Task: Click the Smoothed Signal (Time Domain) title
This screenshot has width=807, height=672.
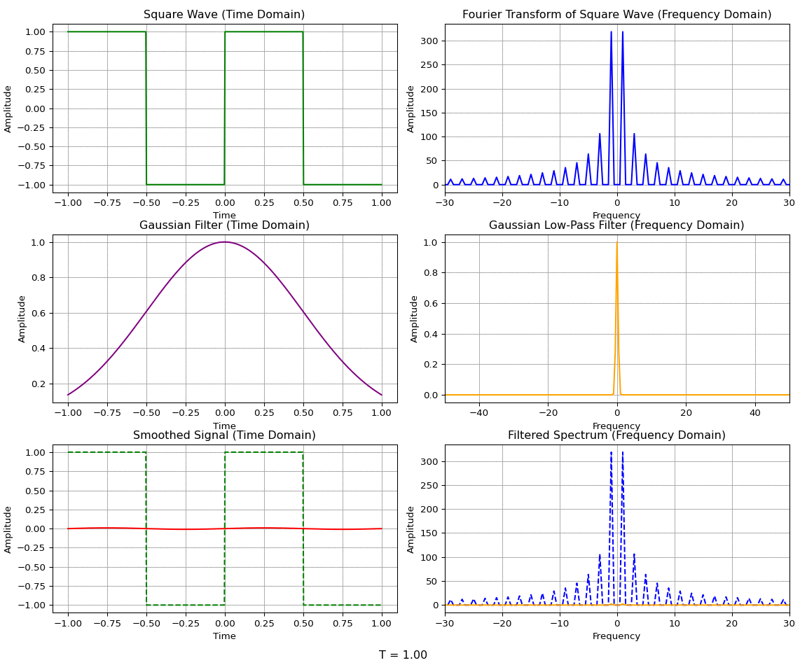Action: pos(224,435)
